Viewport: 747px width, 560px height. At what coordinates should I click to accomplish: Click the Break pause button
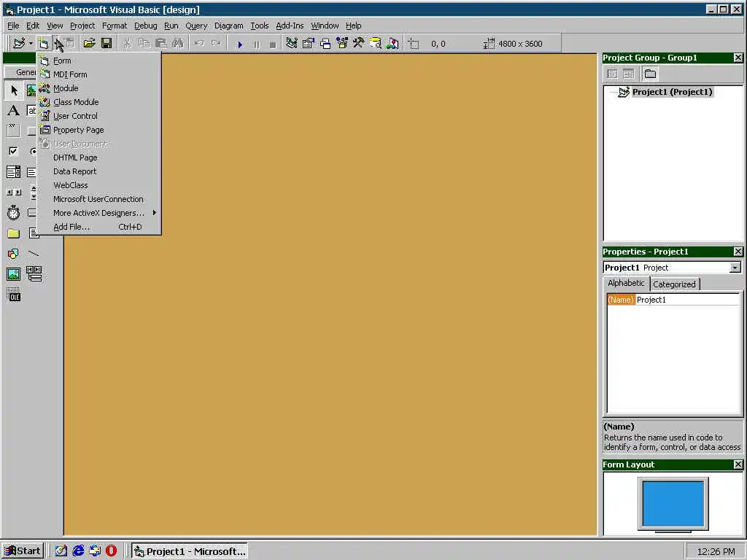point(256,44)
